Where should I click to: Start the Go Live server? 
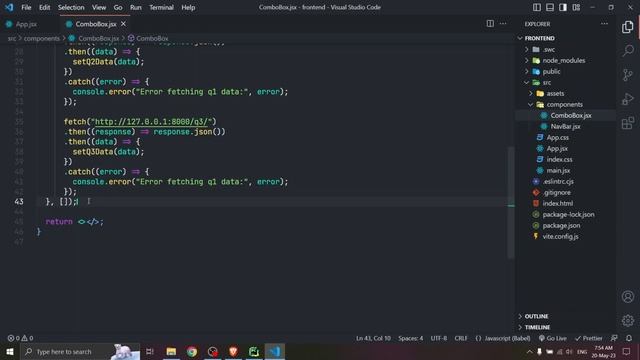tap(553, 338)
